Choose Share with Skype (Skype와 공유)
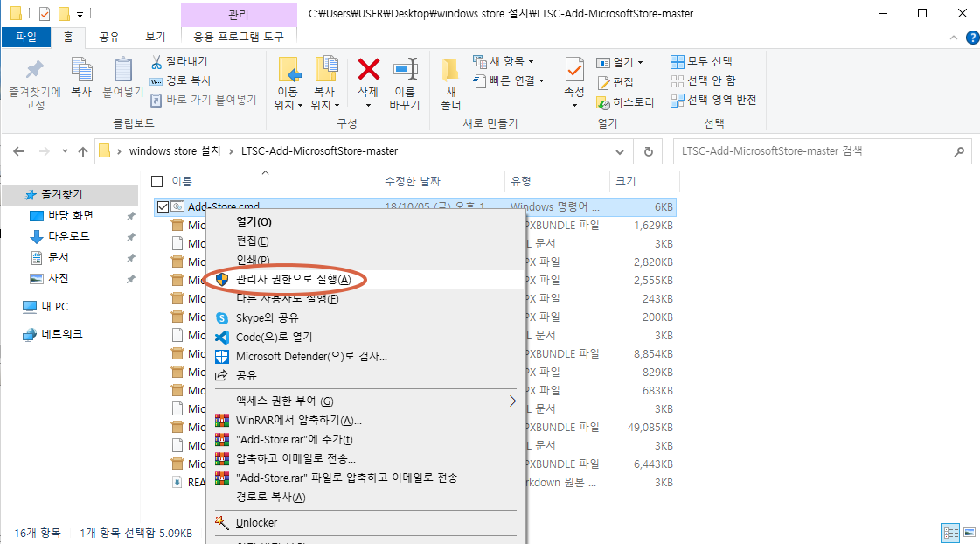This screenshot has width=980, height=544. [365, 317]
